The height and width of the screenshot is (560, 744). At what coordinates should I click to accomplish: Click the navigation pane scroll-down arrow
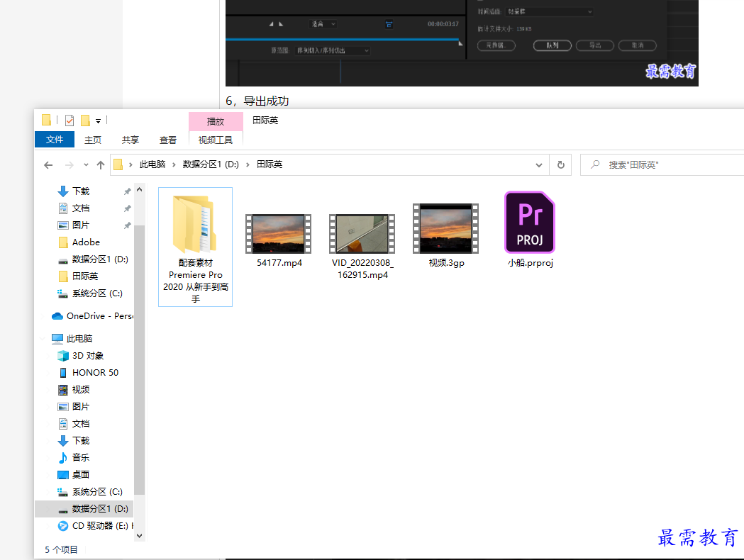pyautogui.click(x=140, y=535)
